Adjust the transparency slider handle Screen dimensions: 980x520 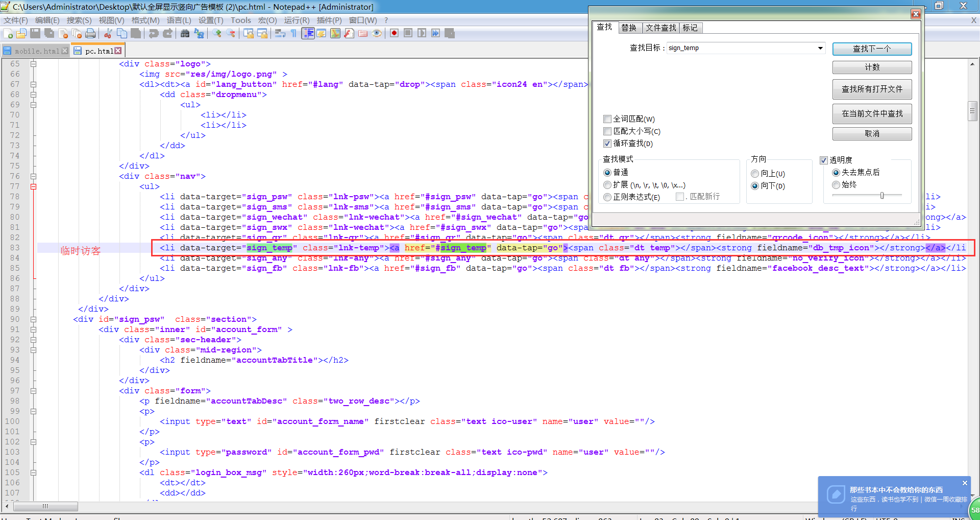881,196
